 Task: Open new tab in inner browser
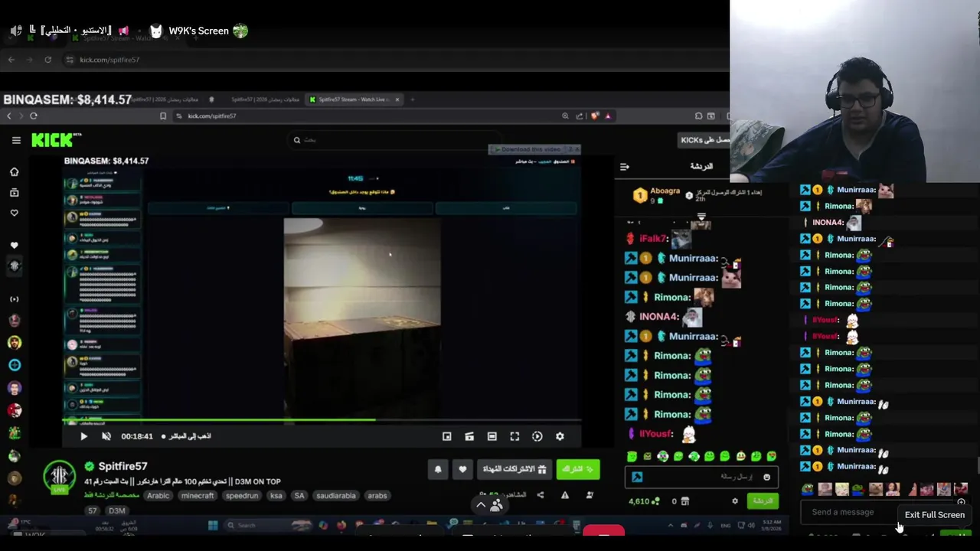[412, 99]
